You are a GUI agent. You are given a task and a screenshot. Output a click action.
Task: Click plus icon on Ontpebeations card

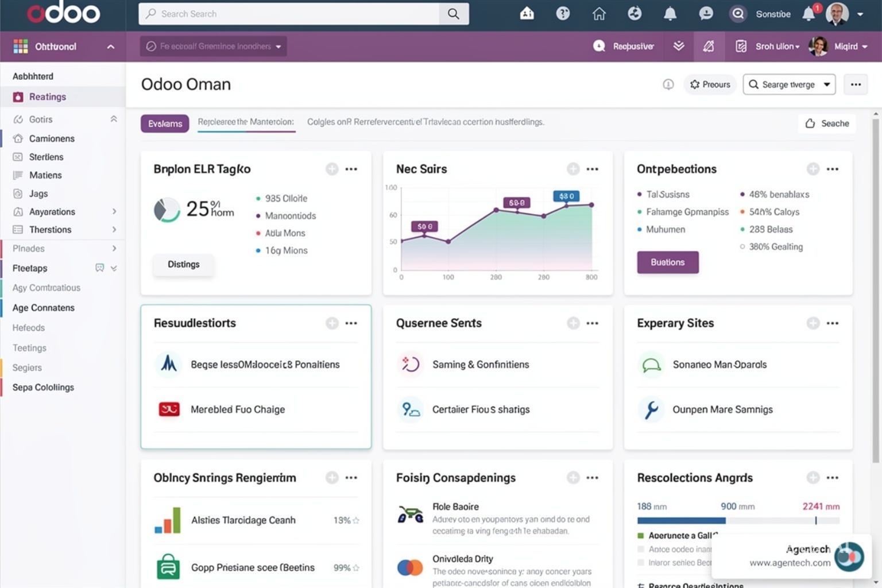[x=813, y=169]
